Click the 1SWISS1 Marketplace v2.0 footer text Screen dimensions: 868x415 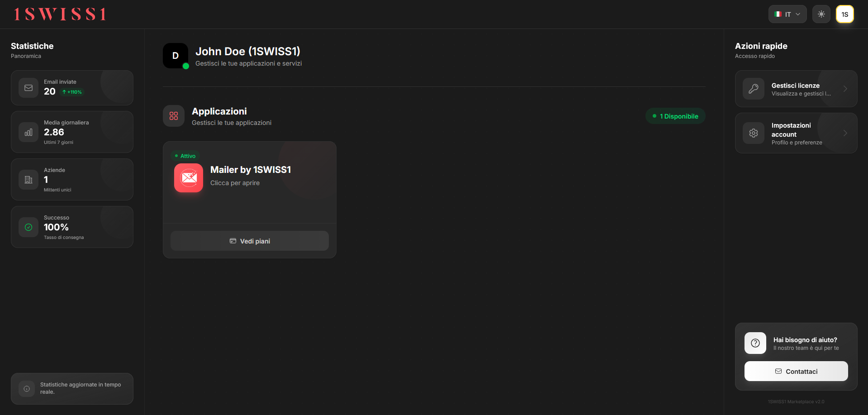pos(796,401)
